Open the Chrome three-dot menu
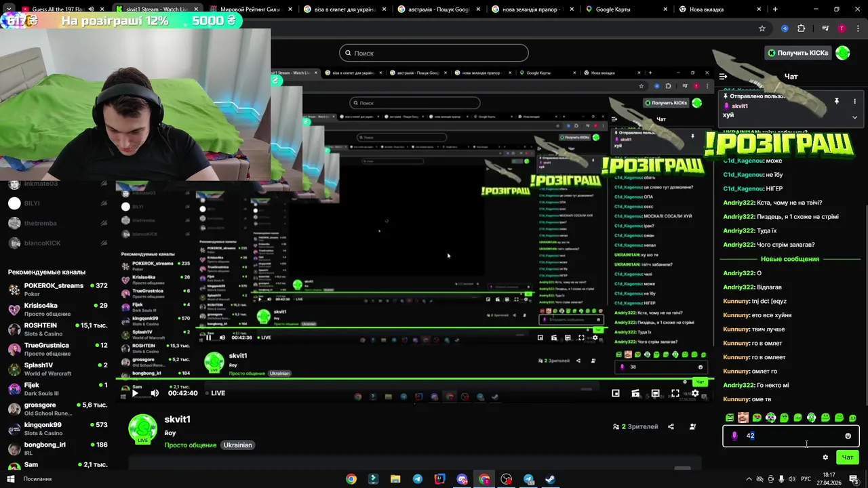The image size is (868, 488). coord(857,28)
